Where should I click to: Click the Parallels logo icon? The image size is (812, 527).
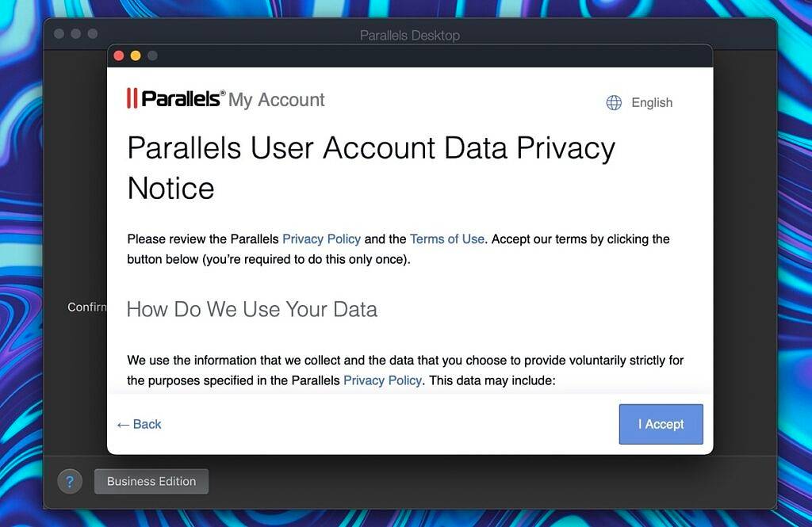tap(132, 98)
